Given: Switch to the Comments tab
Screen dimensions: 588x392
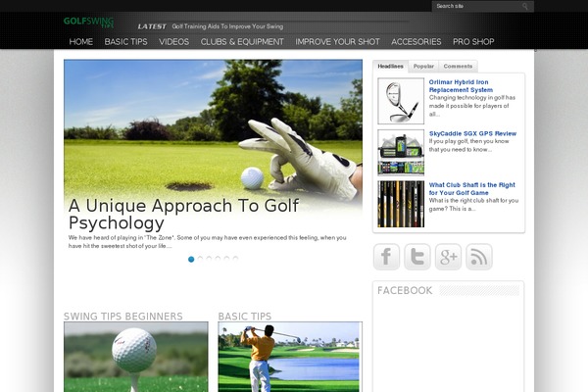Looking at the screenshot, I should pos(458,66).
